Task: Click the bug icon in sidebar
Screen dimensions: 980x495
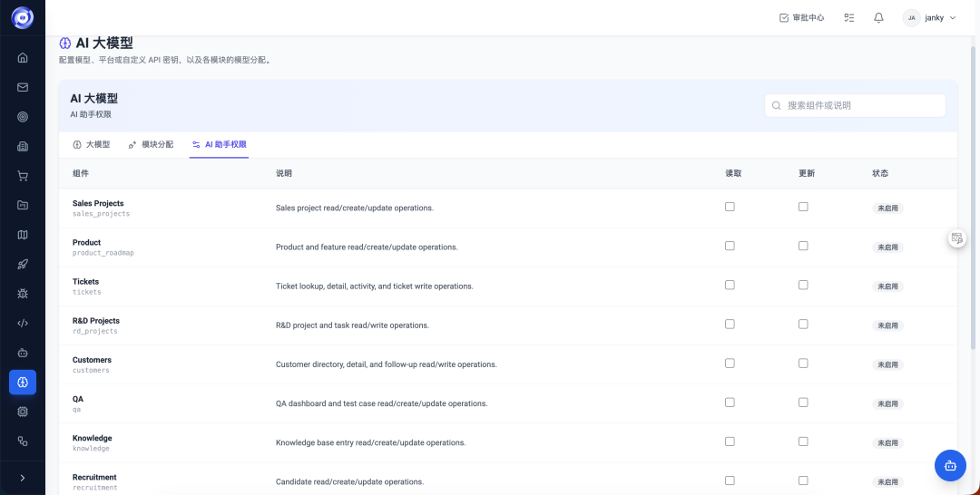Action: pos(23,294)
